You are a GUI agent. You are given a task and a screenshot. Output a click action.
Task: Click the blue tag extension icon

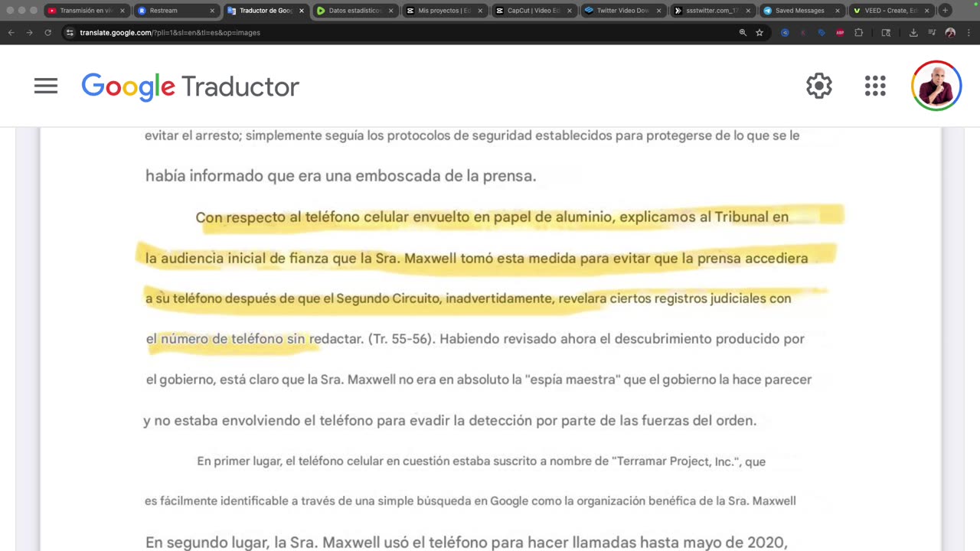(822, 33)
